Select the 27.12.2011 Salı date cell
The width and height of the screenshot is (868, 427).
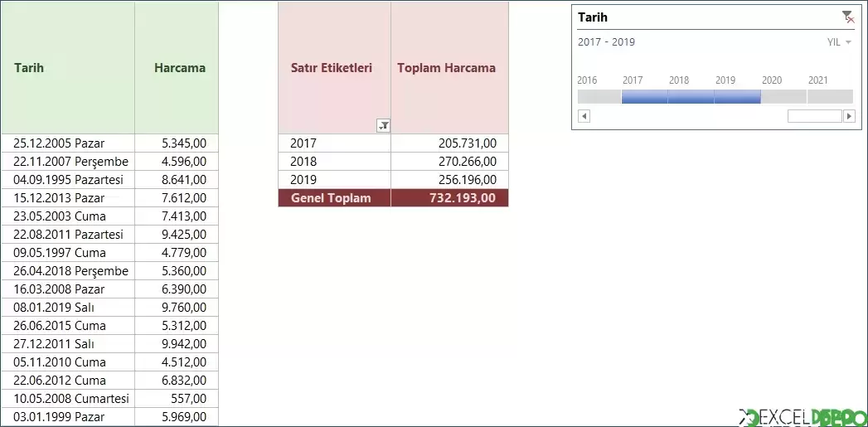tap(67, 344)
